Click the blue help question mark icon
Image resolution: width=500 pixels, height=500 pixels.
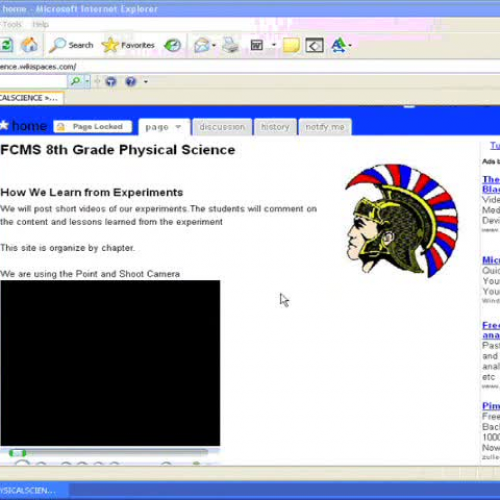click(x=131, y=81)
